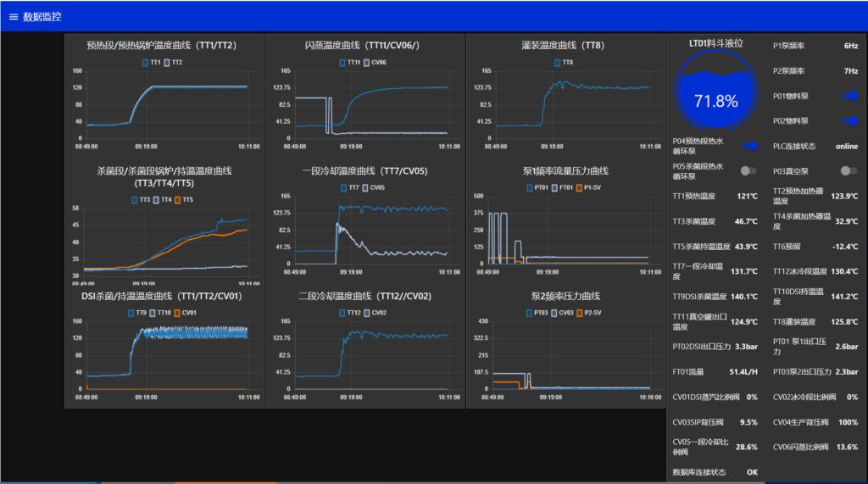Click the 灌装温度曲线 (TT8) chart plot
The image size is (868, 484).
point(565,106)
